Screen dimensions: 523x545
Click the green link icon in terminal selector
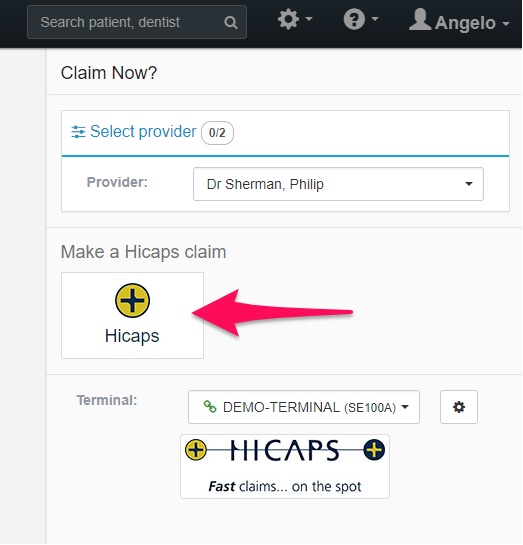[x=210, y=407]
